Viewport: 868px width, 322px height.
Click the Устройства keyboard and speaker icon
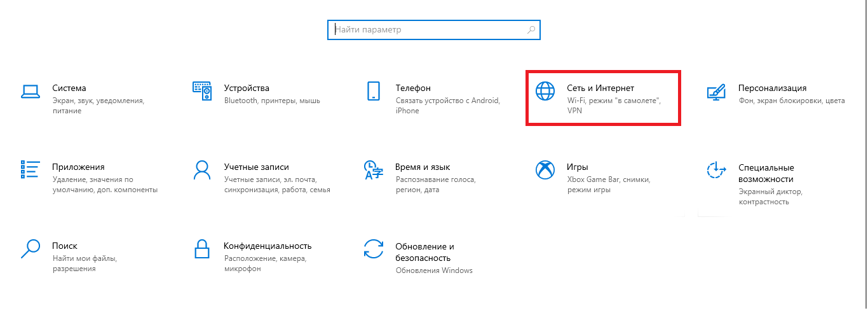click(x=201, y=91)
